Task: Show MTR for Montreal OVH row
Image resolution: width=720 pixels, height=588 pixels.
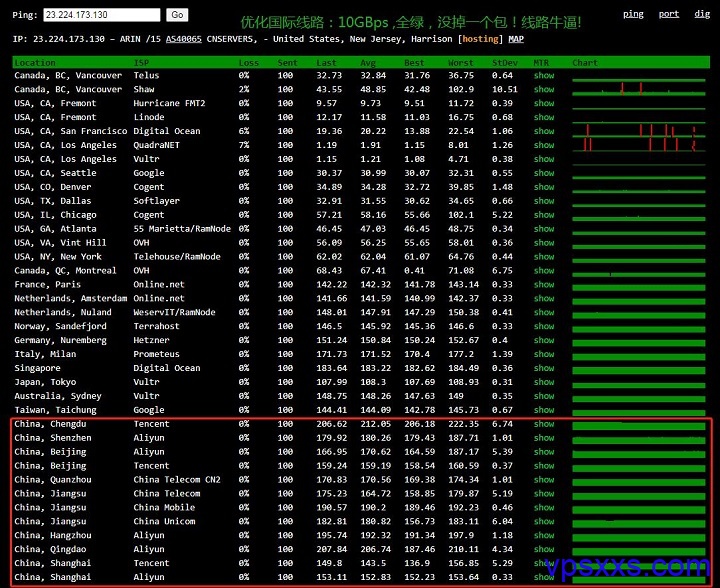Action: pos(544,270)
